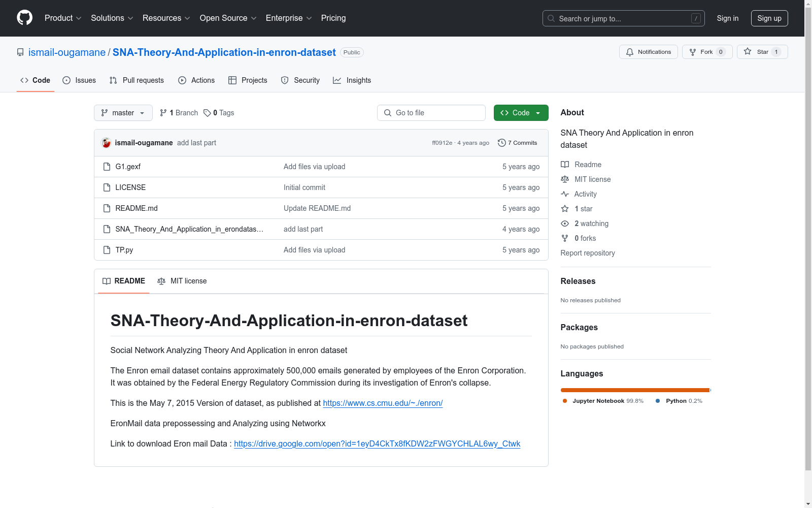The height and width of the screenshot is (508, 812).
Task: Open commit hash ff0912e
Action: (x=442, y=143)
